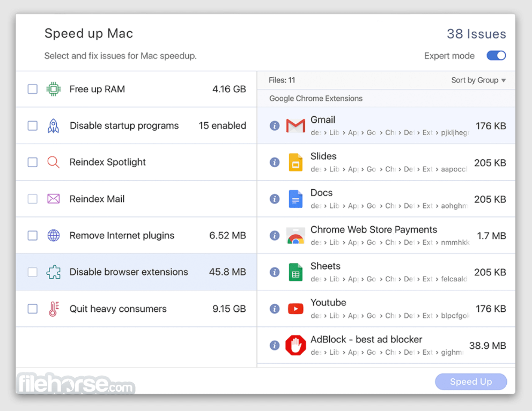Image resolution: width=532 pixels, height=411 pixels.
Task: Tick the Reindex Spotlight checkbox
Action: tap(33, 162)
